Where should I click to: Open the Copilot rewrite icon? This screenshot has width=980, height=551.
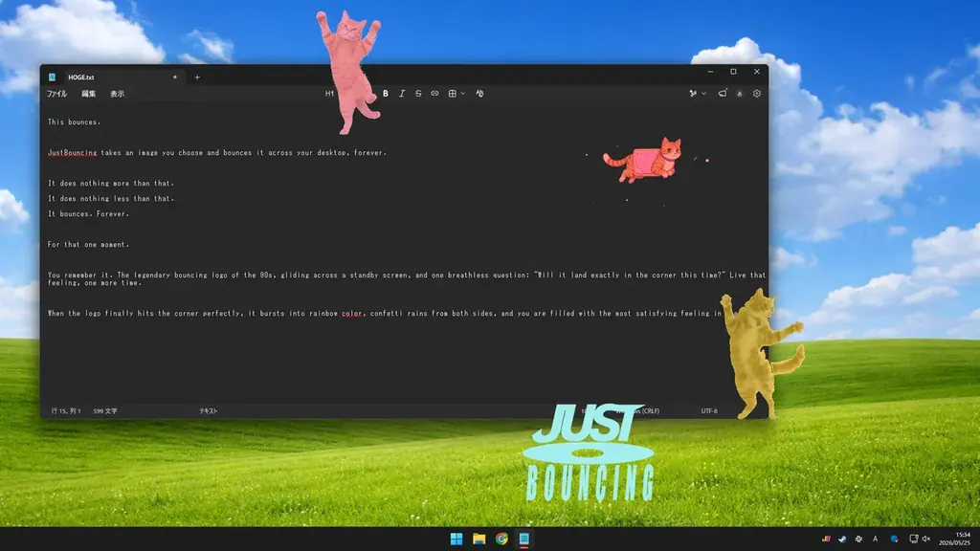pos(693,94)
